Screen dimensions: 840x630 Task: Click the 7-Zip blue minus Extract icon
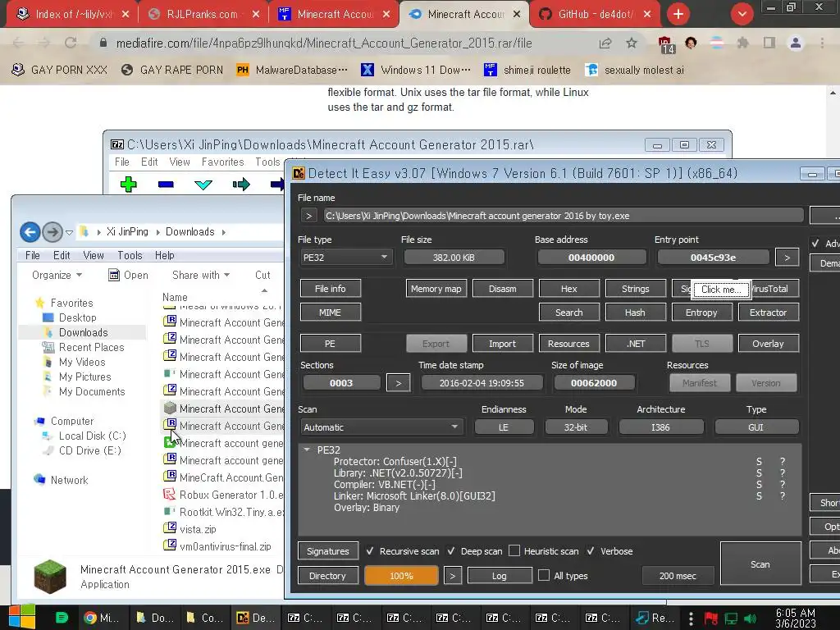166,185
